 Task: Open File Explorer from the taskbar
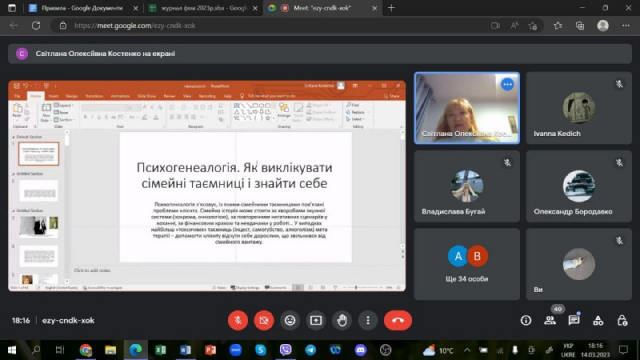tap(110, 350)
